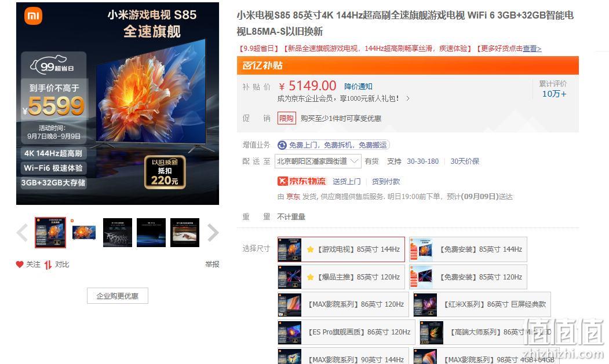Click the 查看> link in promo text

pyautogui.click(x=532, y=49)
